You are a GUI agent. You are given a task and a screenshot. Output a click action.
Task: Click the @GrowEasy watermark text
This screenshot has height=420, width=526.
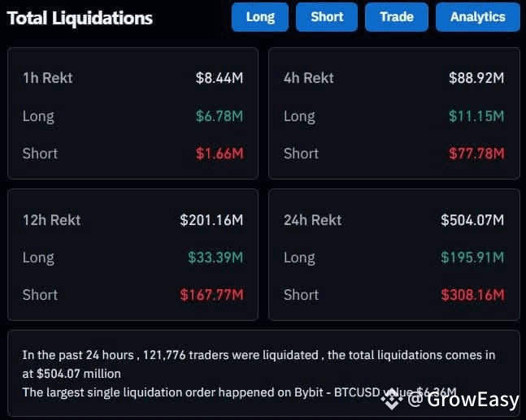(x=463, y=400)
